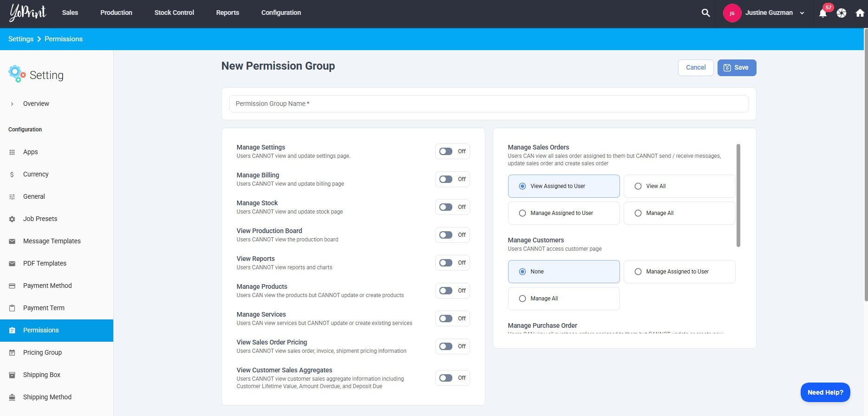Open the Stock Control menu
Image resolution: width=868 pixels, height=416 pixels.
(174, 13)
